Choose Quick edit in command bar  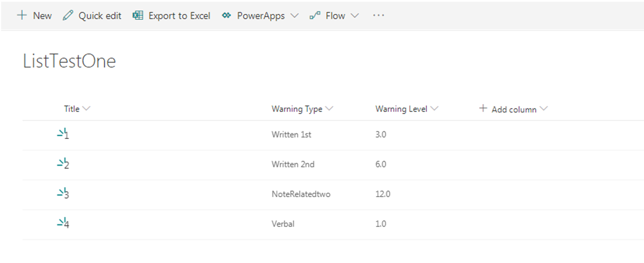pos(100,16)
